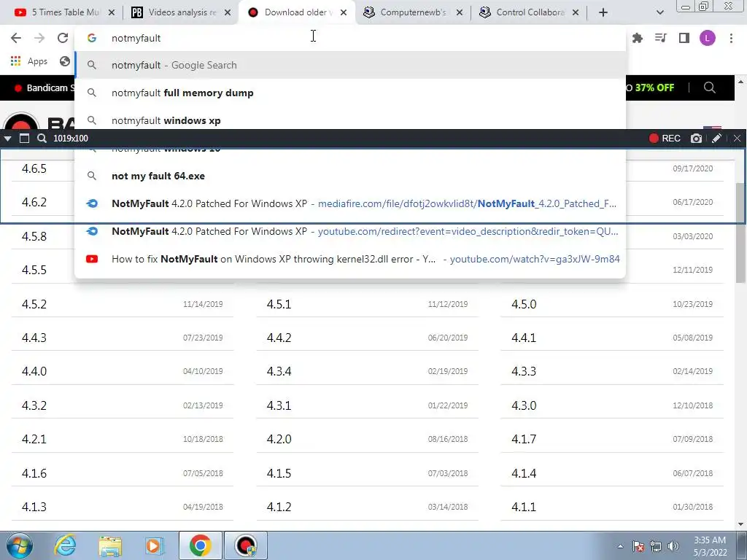Open the volume speaker tray icon
The height and width of the screenshot is (560, 747).
673,546
